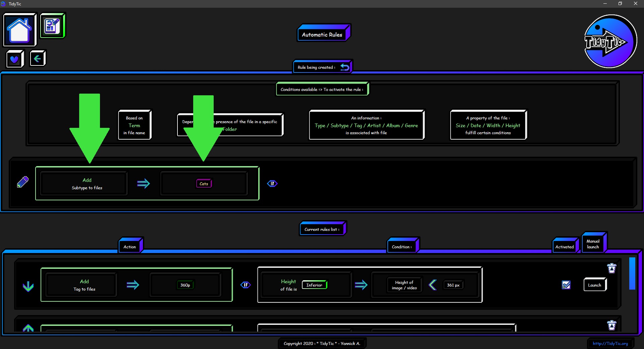The image size is (644, 349).
Task: Reset rule with the undo arrow icon
Action: pyautogui.click(x=344, y=67)
